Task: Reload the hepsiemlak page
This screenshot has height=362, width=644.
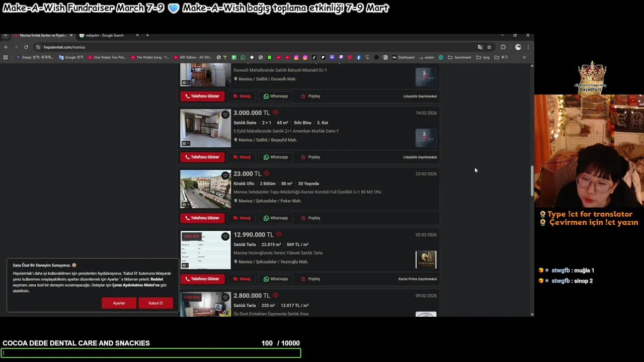Action: click(x=26, y=47)
